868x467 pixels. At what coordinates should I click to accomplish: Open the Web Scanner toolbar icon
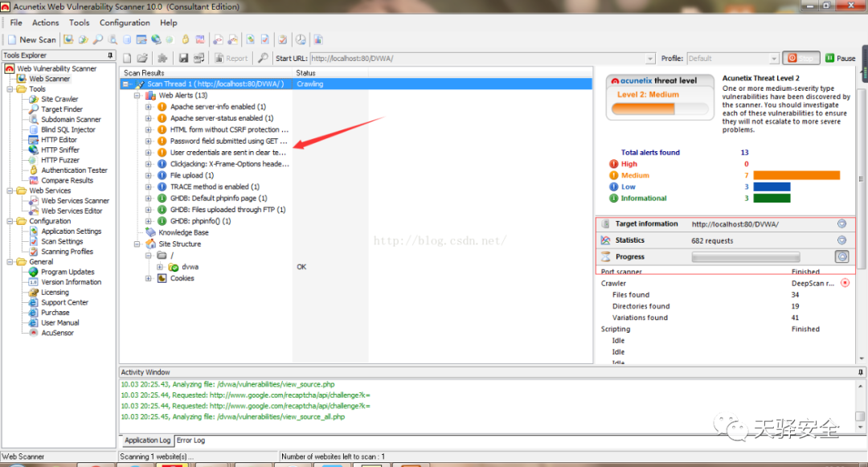tap(68, 39)
